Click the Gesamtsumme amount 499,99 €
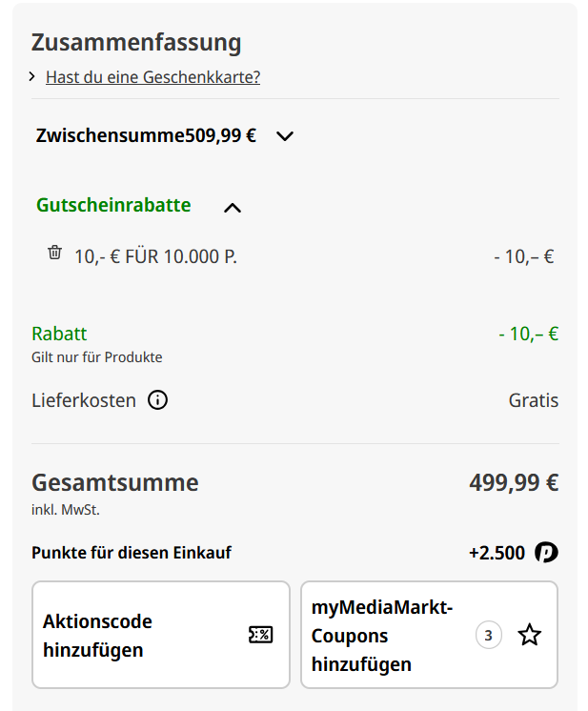This screenshot has width=588, height=711. click(x=513, y=482)
